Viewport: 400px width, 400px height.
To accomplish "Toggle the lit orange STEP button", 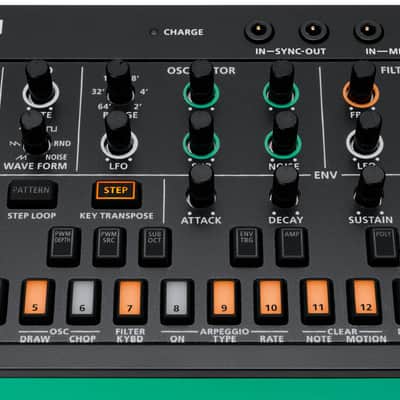I will click(x=116, y=194).
